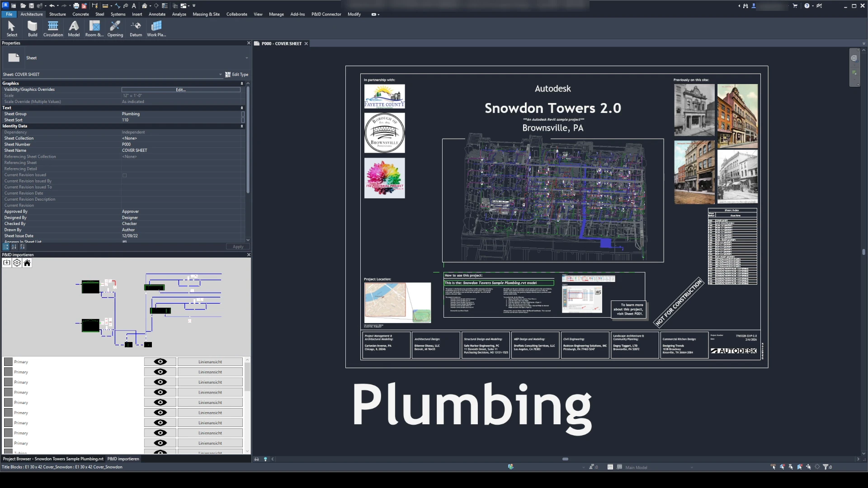Choose the Model text tool

(x=74, y=29)
